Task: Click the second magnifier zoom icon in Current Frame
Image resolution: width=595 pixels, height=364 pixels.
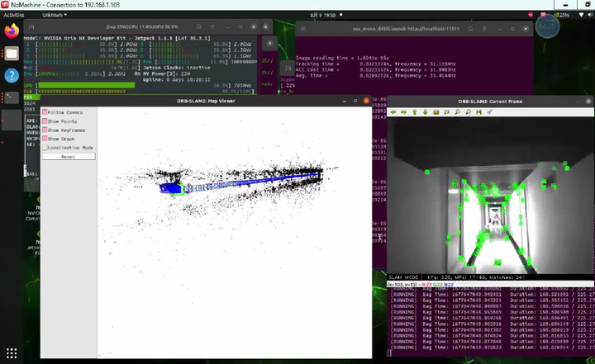Action: tap(469, 112)
